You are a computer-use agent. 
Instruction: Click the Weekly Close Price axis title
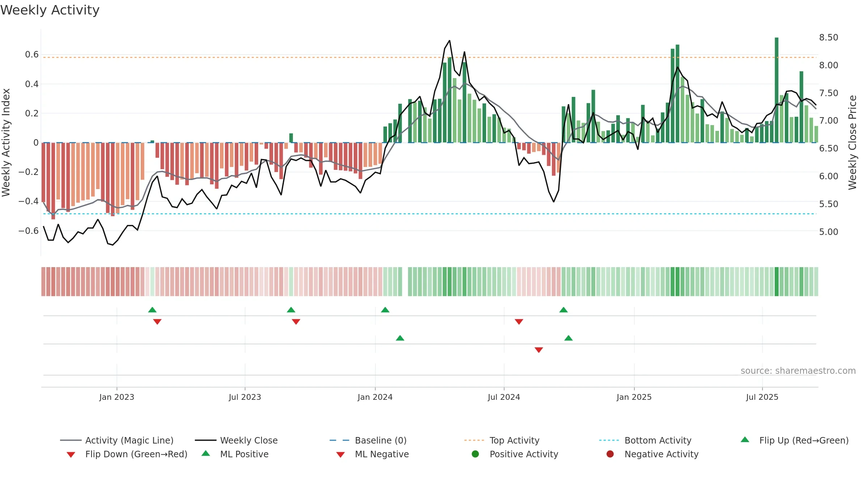pyautogui.click(x=852, y=143)
